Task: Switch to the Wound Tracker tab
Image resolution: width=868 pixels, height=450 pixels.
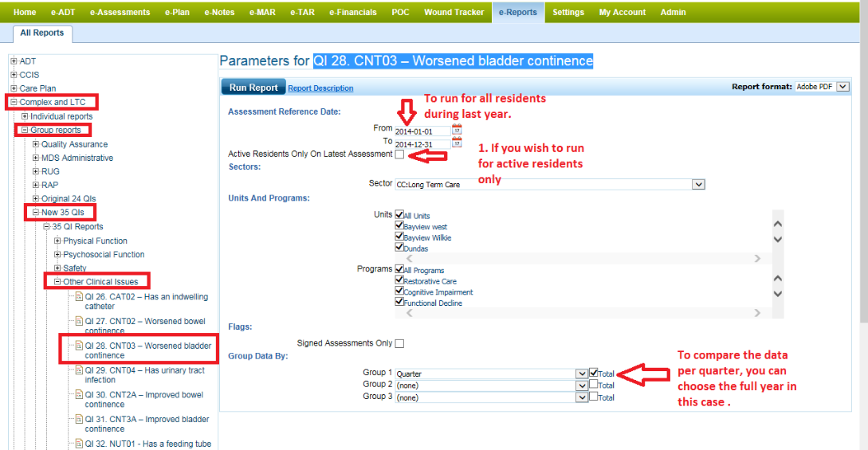Action: pyautogui.click(x=454, y=12)
